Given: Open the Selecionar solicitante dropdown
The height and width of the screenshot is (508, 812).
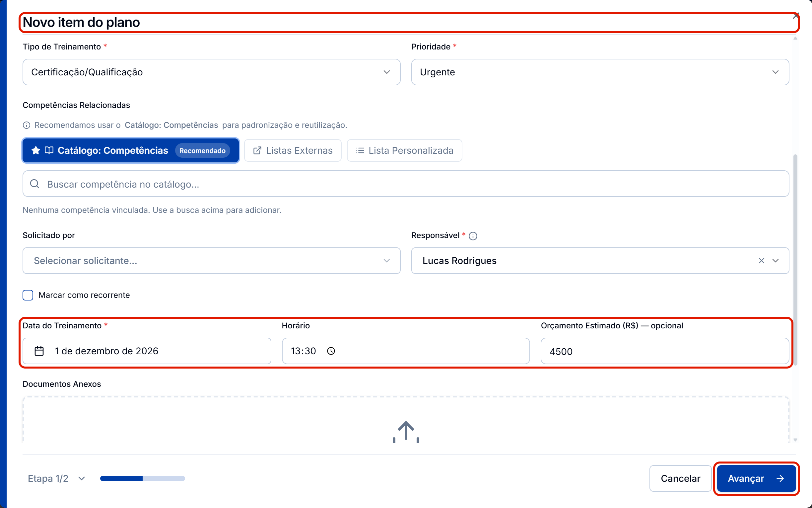Looking at the screenshot, I should coord(211,261).
